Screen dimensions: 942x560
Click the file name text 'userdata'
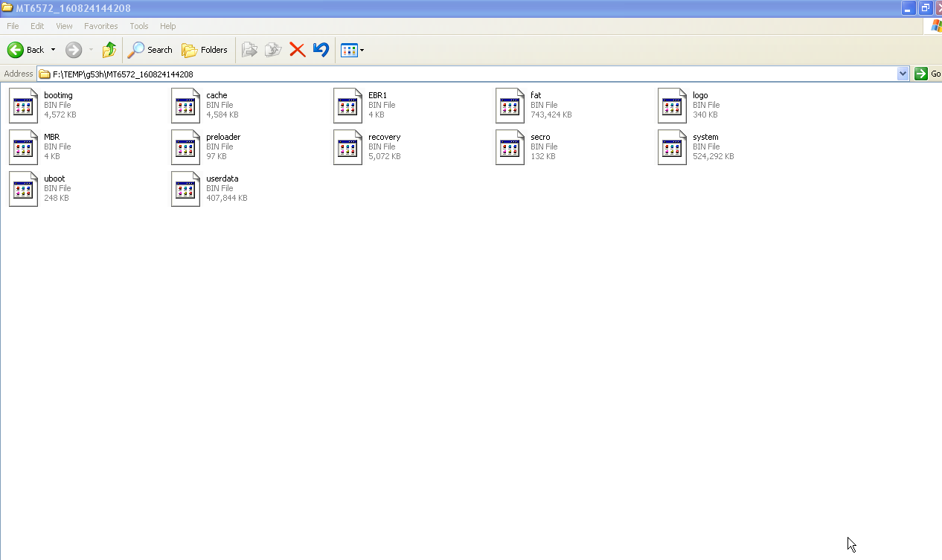222,178
